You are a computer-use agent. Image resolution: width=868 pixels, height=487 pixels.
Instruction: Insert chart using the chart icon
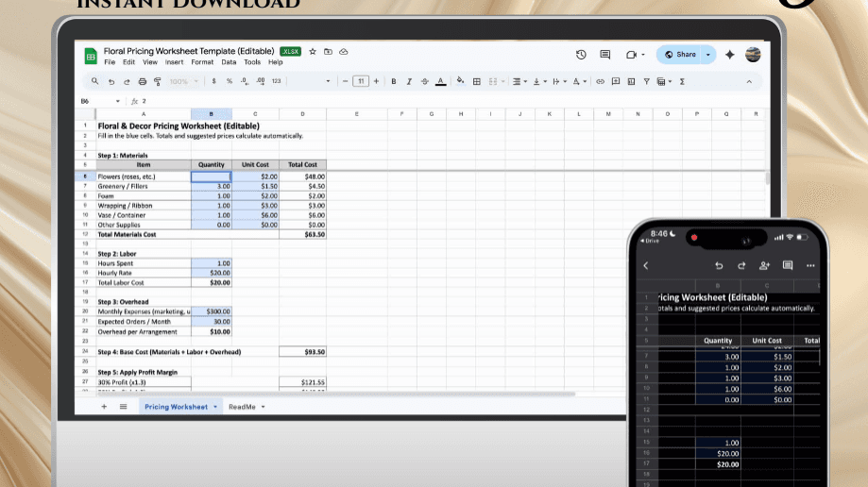point(631,81)
